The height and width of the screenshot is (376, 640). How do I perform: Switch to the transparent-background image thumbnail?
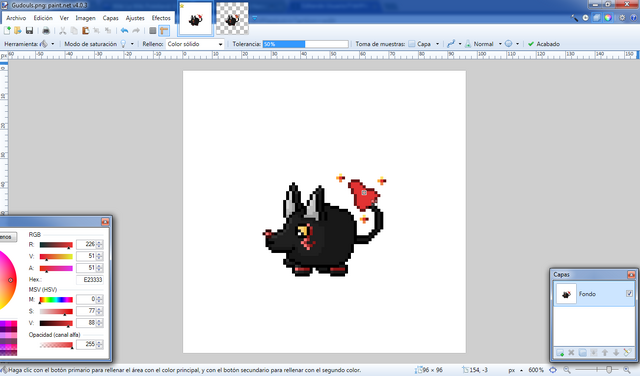click(232, 19)
